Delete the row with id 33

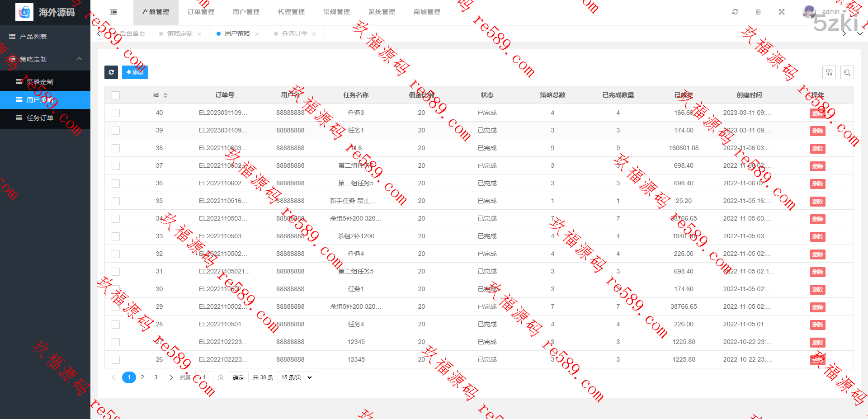(817, 237)
